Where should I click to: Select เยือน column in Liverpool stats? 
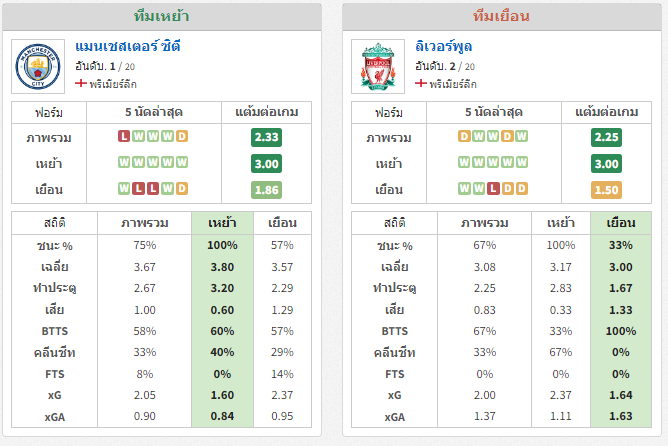(x=621, y=223)
